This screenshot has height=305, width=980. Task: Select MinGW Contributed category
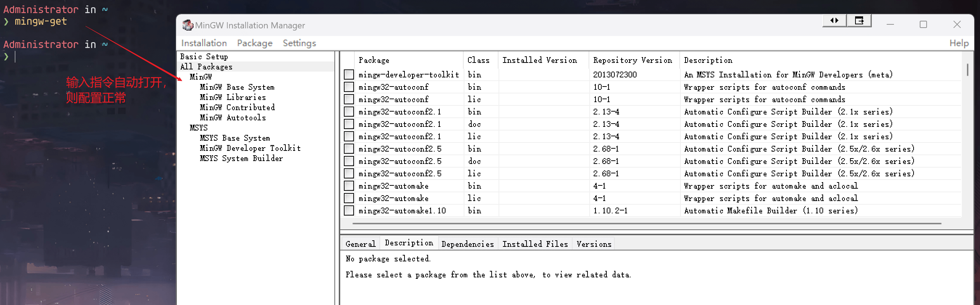pos(237,107)
